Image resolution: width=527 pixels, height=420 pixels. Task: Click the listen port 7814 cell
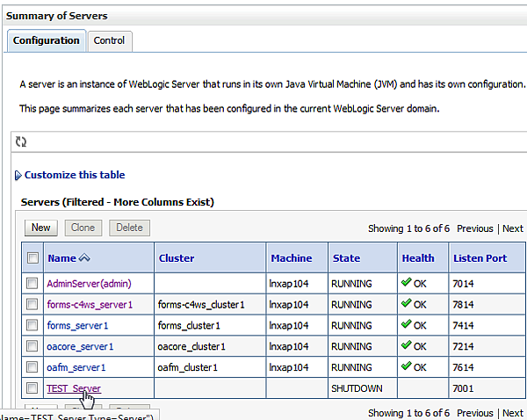[x=487, y=304]
